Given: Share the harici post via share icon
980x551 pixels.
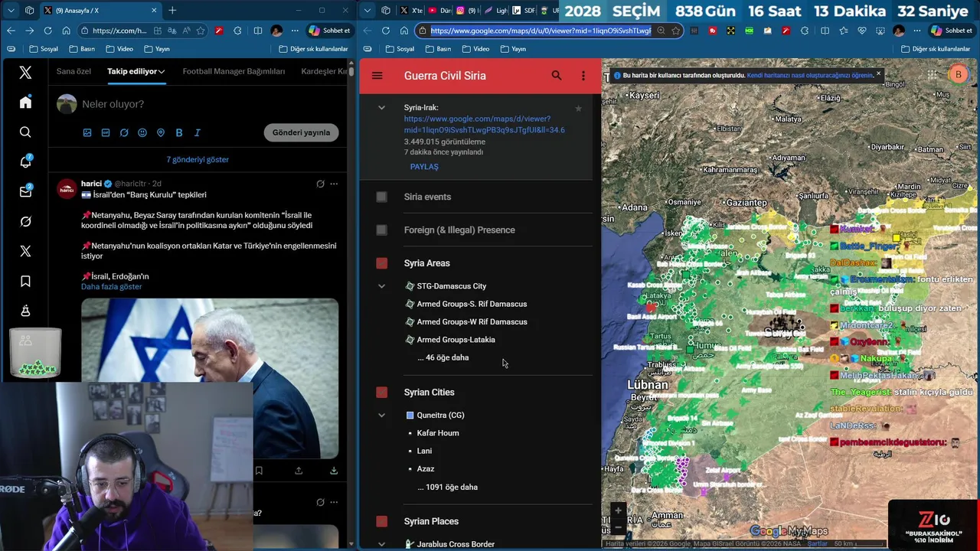Looking at the screenshot, I should pos(299,471).
